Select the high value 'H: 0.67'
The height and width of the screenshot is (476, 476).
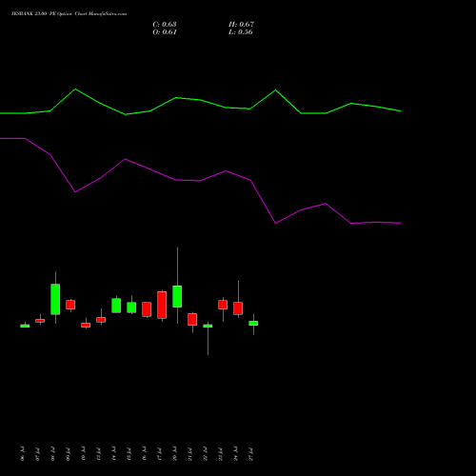point(241,25)
